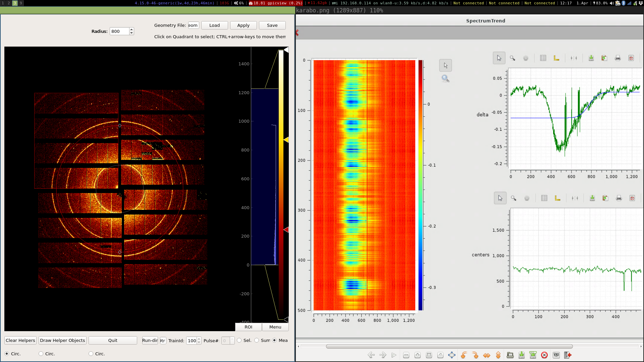Go to previous image in gpicview
644x362 pixels.
tap(371, 355)
